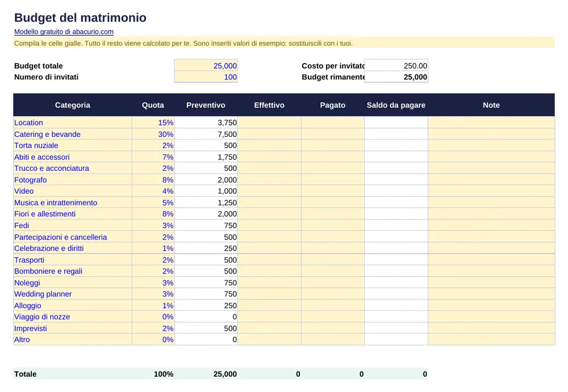Click the 1,250 preventivo for Musica
The width and height of the screenshot is (568, 392).
[x=206, y=203]
